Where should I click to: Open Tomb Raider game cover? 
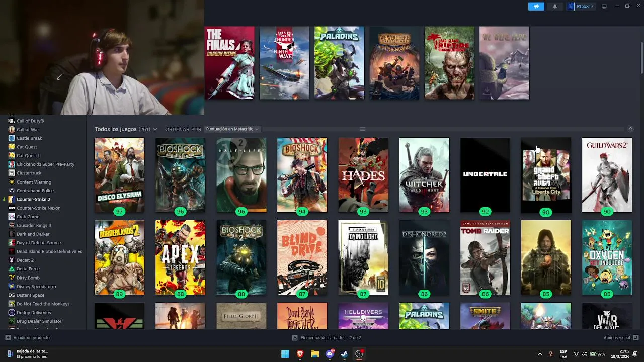coord(485,257)
